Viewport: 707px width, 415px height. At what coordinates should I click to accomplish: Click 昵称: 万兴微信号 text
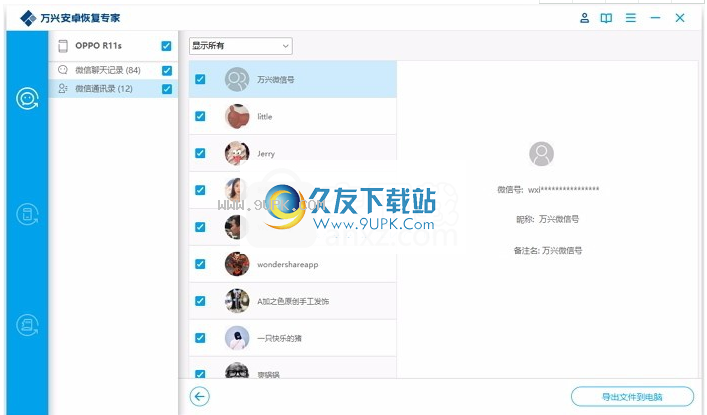coord(547,219)
